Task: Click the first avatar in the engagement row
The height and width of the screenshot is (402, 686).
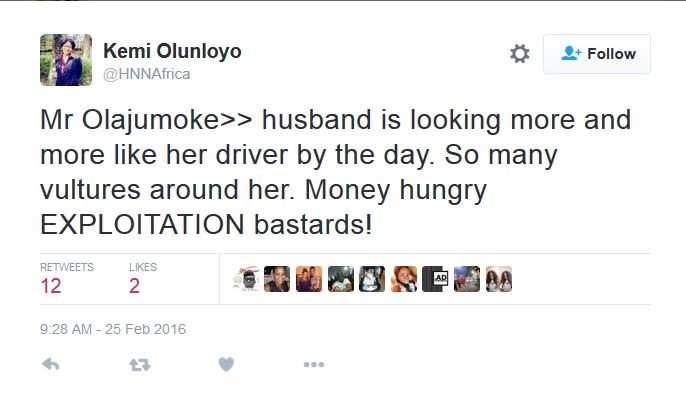Action: (x=246, y=279)
